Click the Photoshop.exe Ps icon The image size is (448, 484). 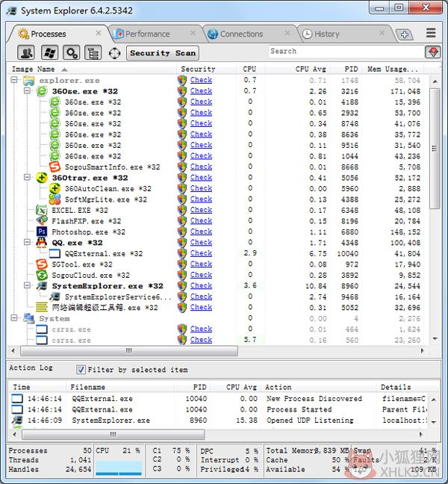(42, 232)
